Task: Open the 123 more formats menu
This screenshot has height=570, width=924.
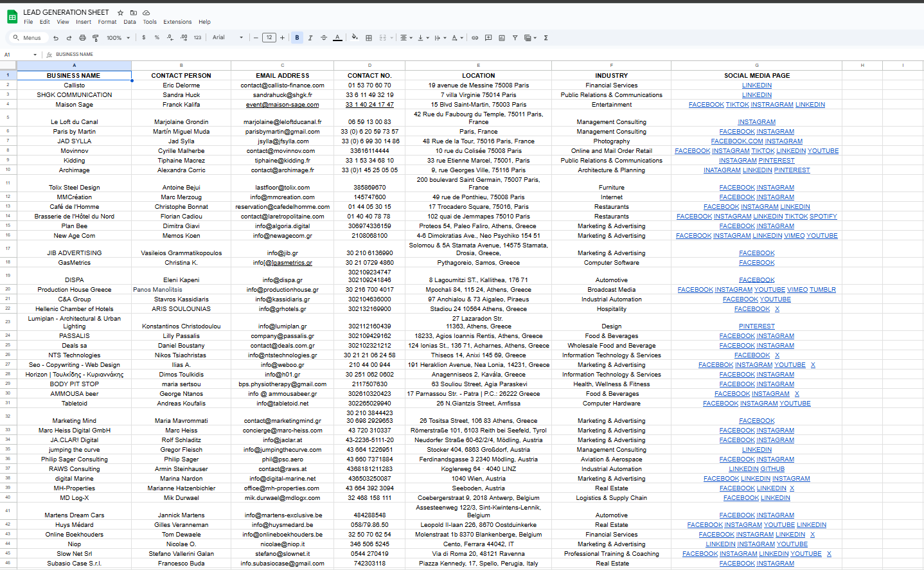Action: (197, 38)
